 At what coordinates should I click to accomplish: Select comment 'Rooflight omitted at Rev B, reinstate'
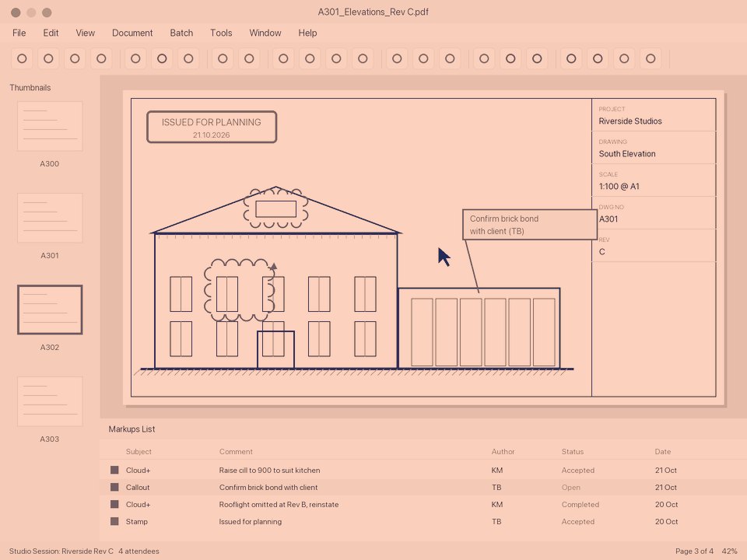point(279,504)
